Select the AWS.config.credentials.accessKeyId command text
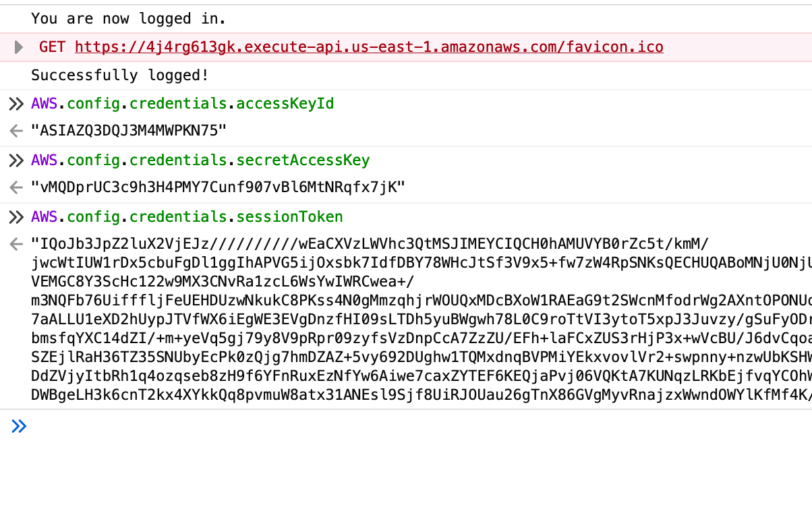The width and height of the screenshot is (812, 507). click(183, 104)
